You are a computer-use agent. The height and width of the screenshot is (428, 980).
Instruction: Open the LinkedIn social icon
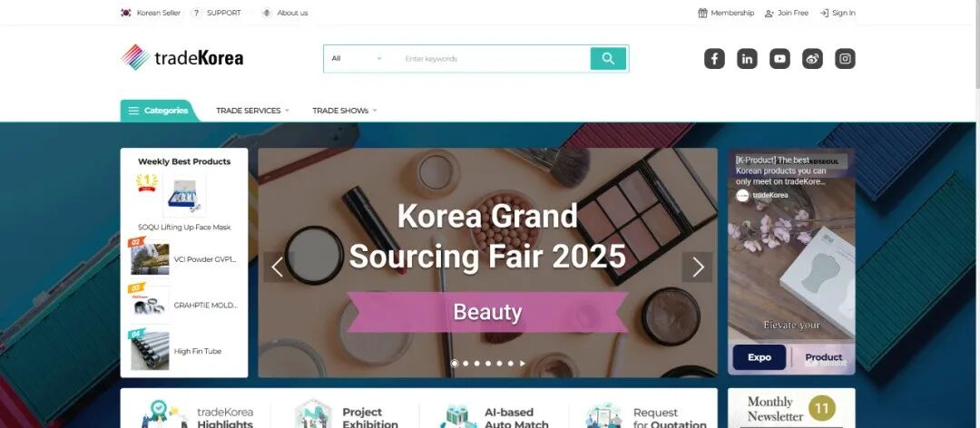coord(747,59)
